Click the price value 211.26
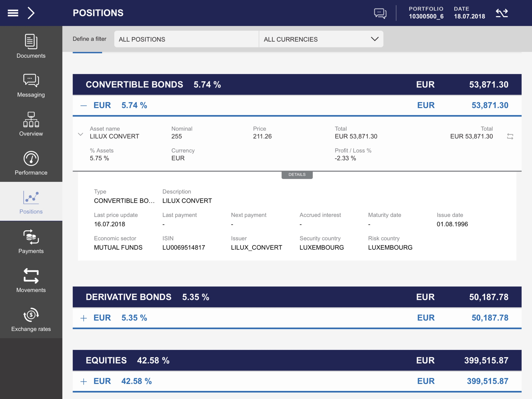 pyautogui.click(x=262, y=136)
